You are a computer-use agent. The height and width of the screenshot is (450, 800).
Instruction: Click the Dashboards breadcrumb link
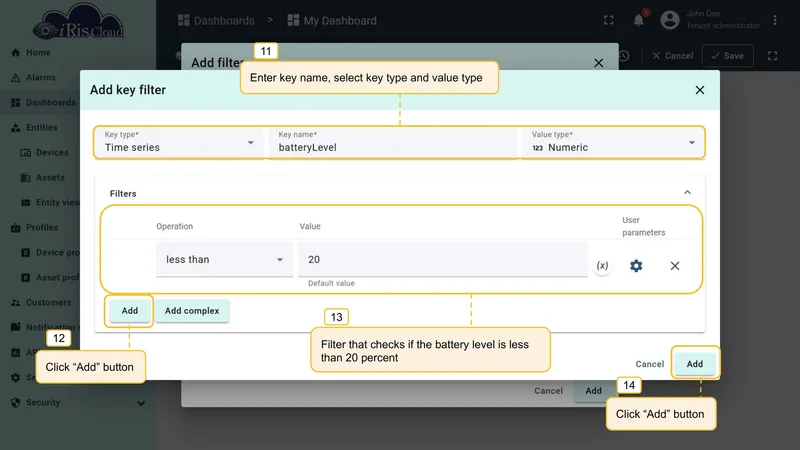(224, 21)
